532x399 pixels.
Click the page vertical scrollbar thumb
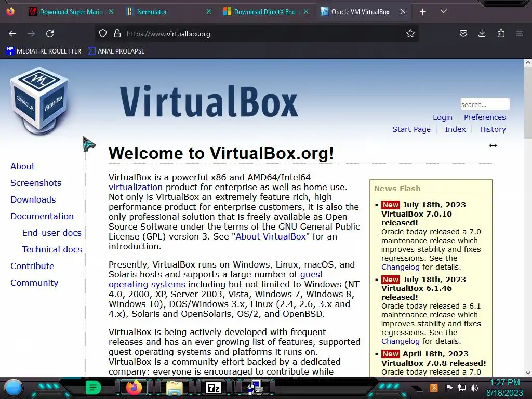(x=528, y=102)
